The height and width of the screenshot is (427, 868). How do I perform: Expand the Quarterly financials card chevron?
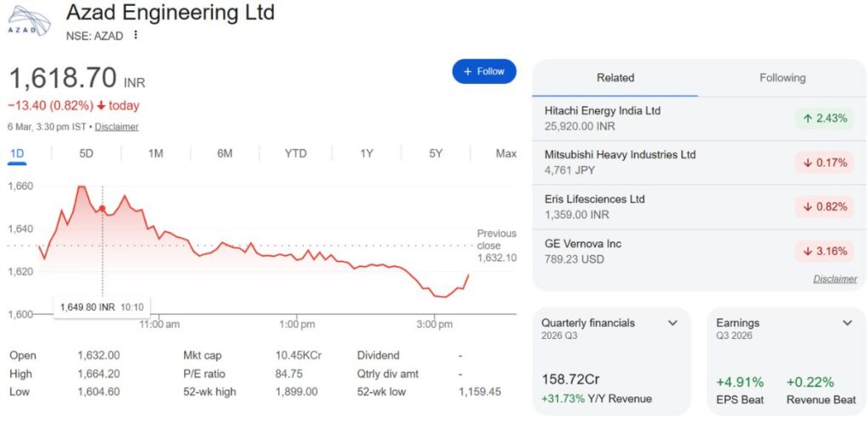coord(672,323)
